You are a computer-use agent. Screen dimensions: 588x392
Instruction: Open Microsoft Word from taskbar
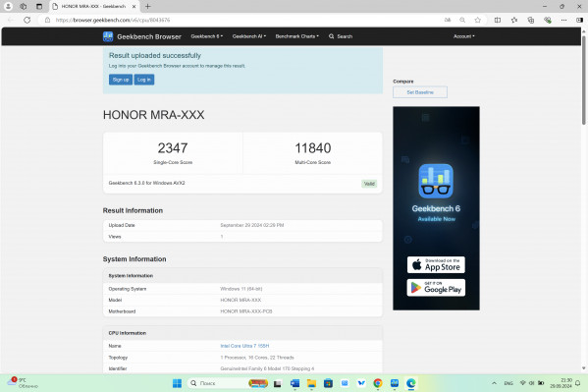[294, 383]
